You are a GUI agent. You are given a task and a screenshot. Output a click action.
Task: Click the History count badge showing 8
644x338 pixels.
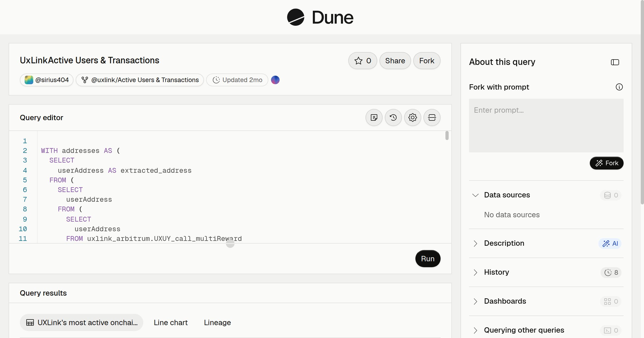611,272
